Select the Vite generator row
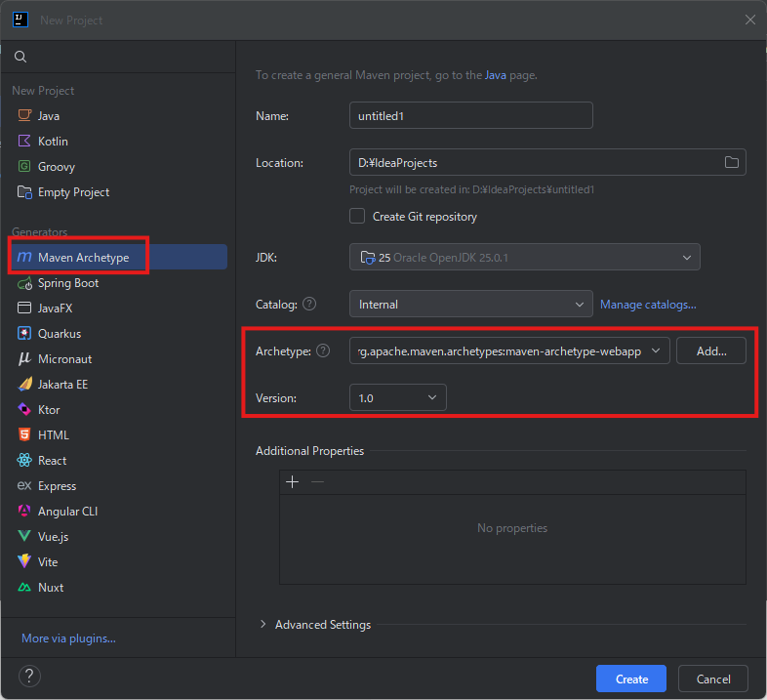767x700 pixels. click(119, 562)
